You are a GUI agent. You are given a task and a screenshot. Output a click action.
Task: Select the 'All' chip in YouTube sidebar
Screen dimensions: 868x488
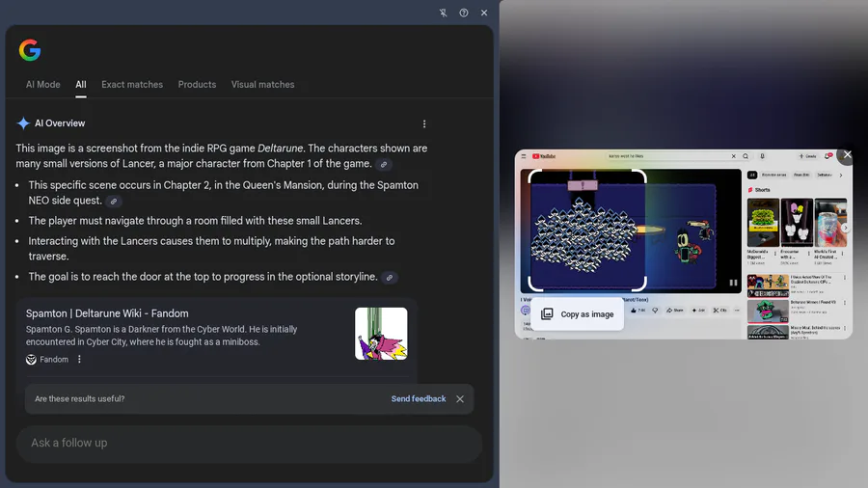(752, 175)
